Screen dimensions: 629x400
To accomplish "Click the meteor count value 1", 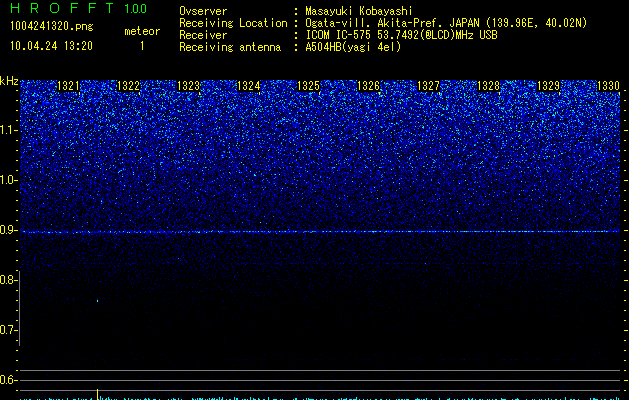I will (x=142, y=46).
